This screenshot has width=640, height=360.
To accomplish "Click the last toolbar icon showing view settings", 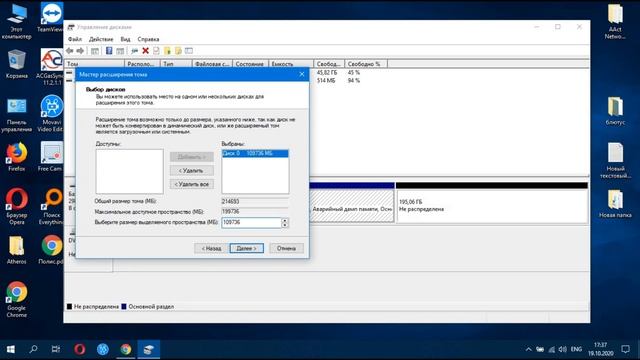I will click(x=189, y=51).
